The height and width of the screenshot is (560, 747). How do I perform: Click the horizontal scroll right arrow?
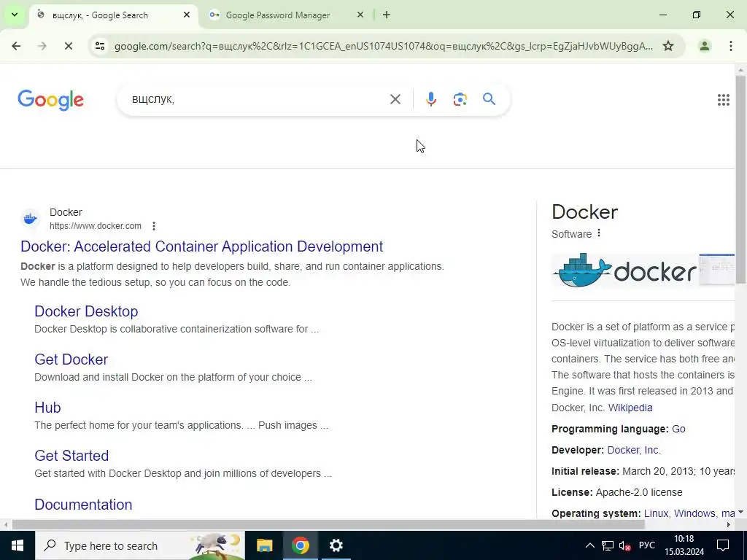coord(729,524)
